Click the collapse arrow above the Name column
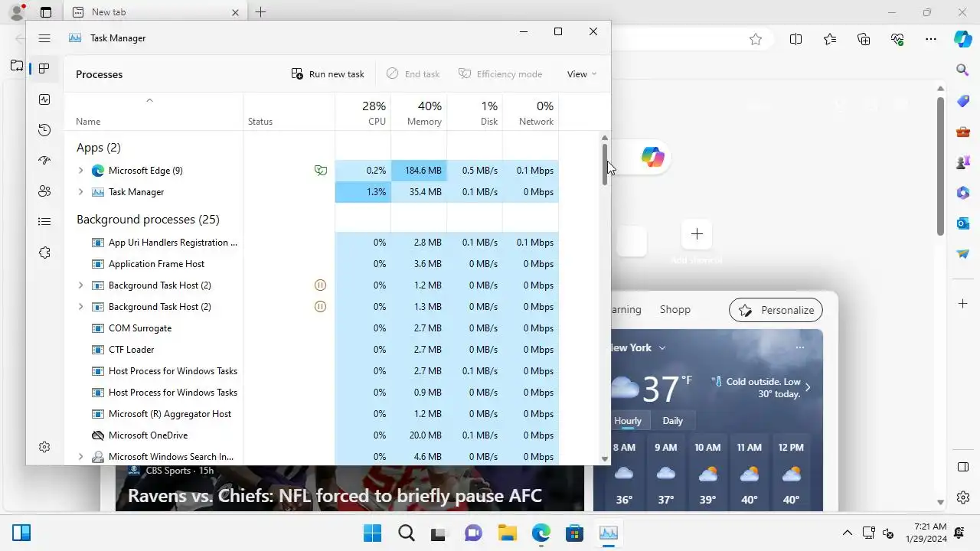Image resolution: width=980 pixels, height=551 pixels. (x=149, y=100)
